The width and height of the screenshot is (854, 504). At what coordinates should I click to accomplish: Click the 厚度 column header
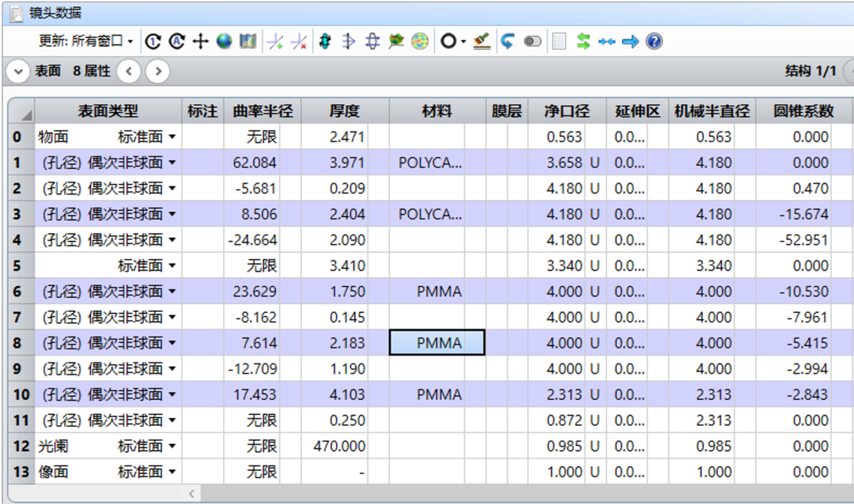click(x=345, y=111)
